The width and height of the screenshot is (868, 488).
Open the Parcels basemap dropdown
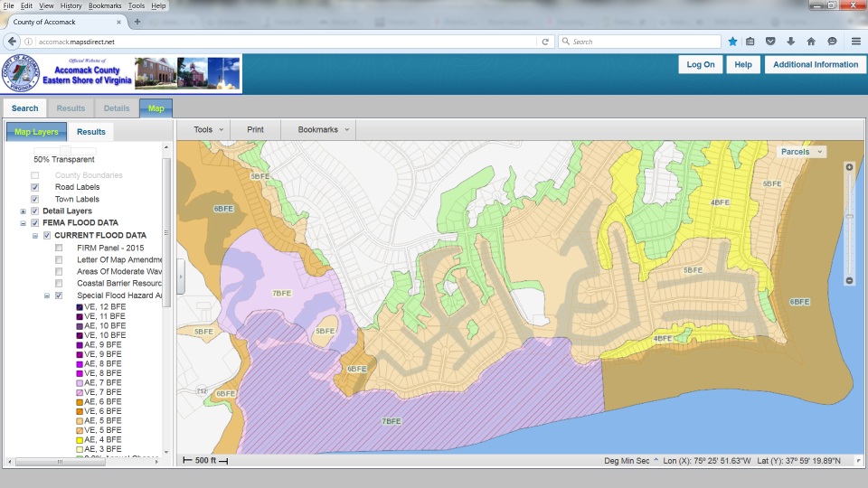801,152
